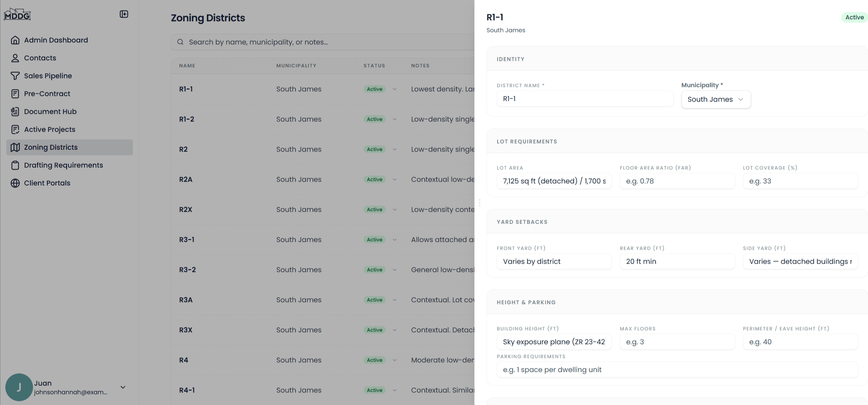Viewport: 868px width, 405px height.
Task: Edit the District Name field
Action: click(585, 99)
